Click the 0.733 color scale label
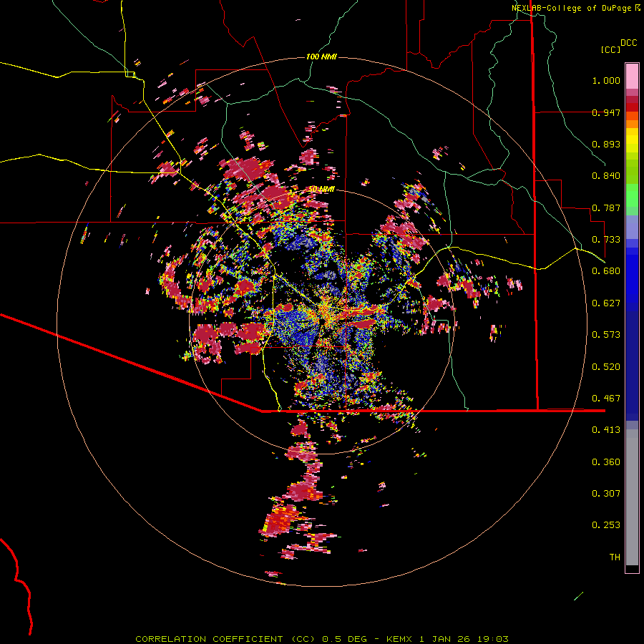Viewport: 644px width, 644px height. [606, 240]
